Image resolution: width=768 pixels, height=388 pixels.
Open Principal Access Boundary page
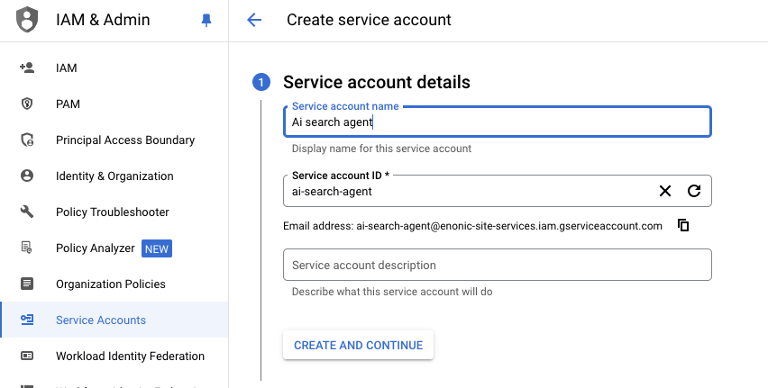(114, 140)
